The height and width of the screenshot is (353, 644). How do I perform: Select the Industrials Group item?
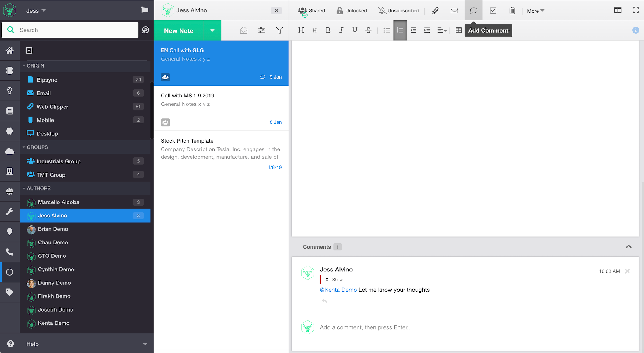[x=58, y=161]
